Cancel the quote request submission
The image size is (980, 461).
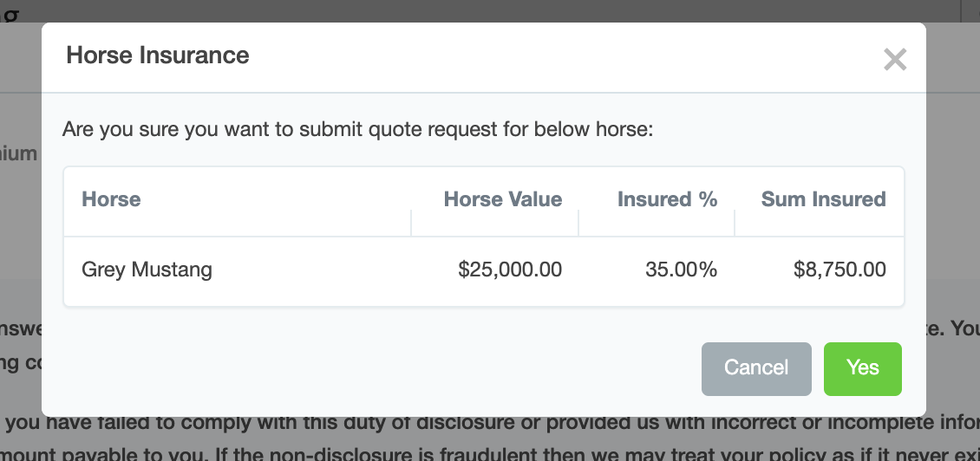[x=755, y=368]
